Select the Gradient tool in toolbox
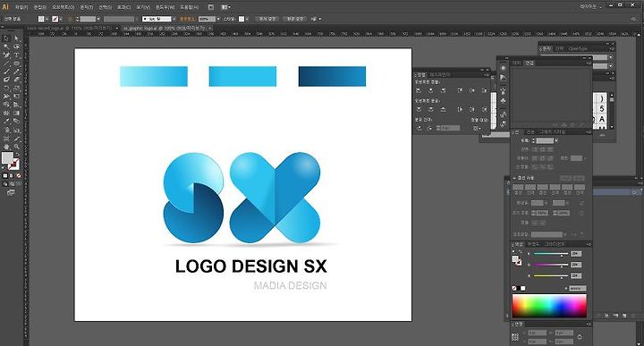644x346 pixels. pyautogui.click(x=16, y=113)
